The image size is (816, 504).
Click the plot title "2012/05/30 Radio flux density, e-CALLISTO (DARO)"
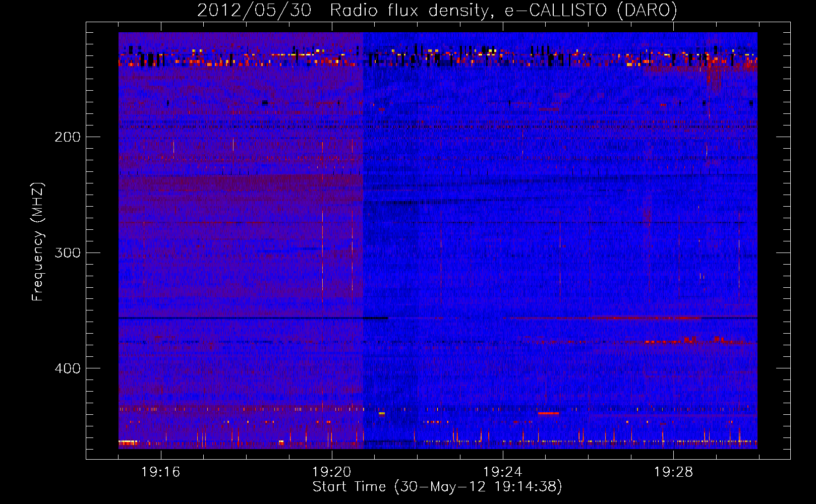tap(437, 11)
